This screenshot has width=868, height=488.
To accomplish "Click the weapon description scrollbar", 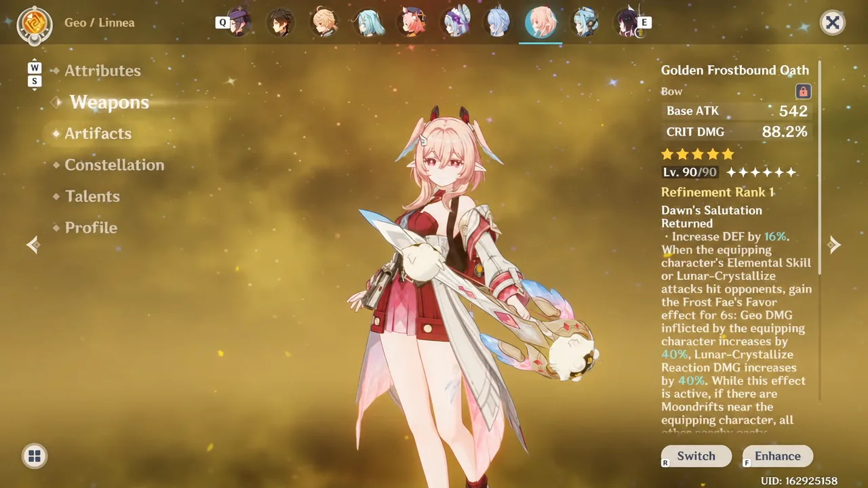I will coord(820,167).
